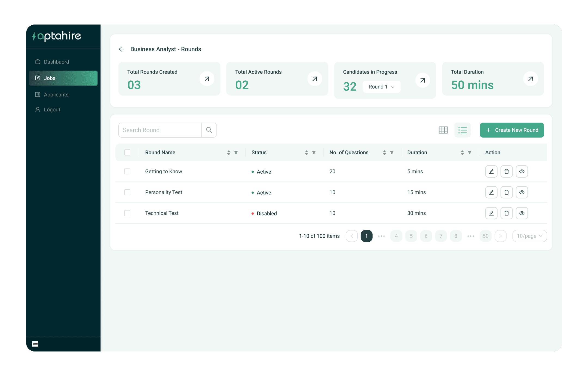Go to Dashboard in the sidebar

56,62
